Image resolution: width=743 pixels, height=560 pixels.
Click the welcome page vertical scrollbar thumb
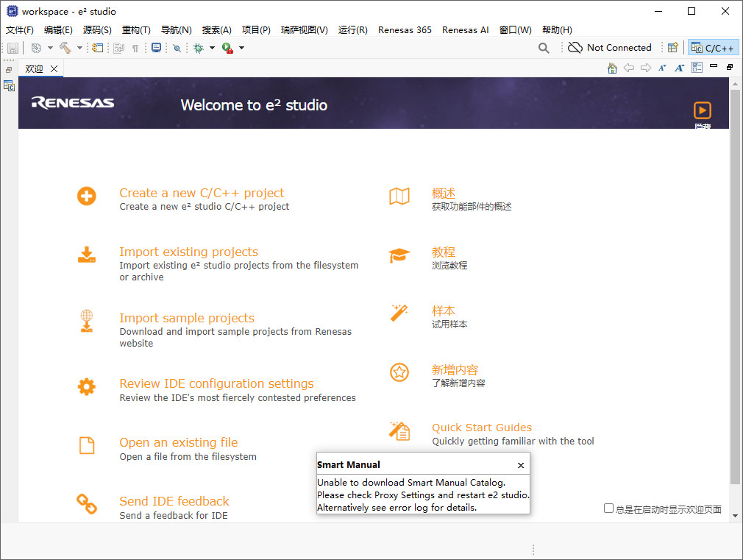click(735, 287)
